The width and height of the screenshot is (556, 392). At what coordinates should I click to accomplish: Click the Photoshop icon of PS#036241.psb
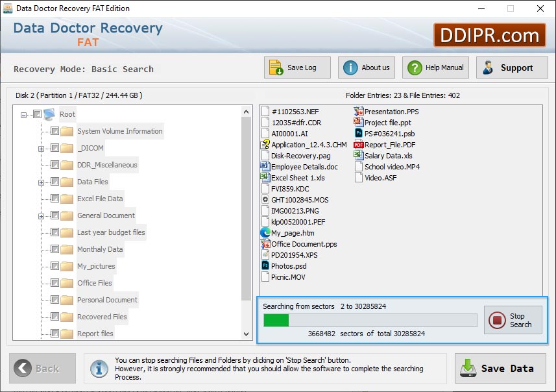[x=359, y=134]
